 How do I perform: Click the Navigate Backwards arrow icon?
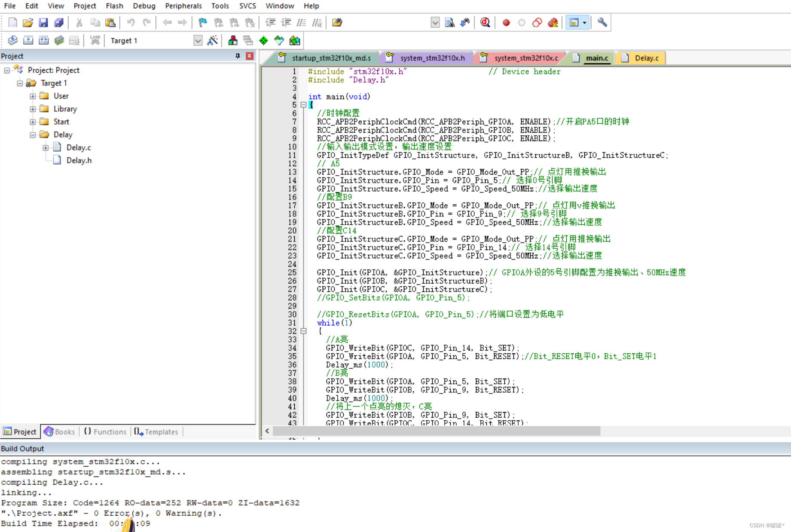tap(168, 22)
